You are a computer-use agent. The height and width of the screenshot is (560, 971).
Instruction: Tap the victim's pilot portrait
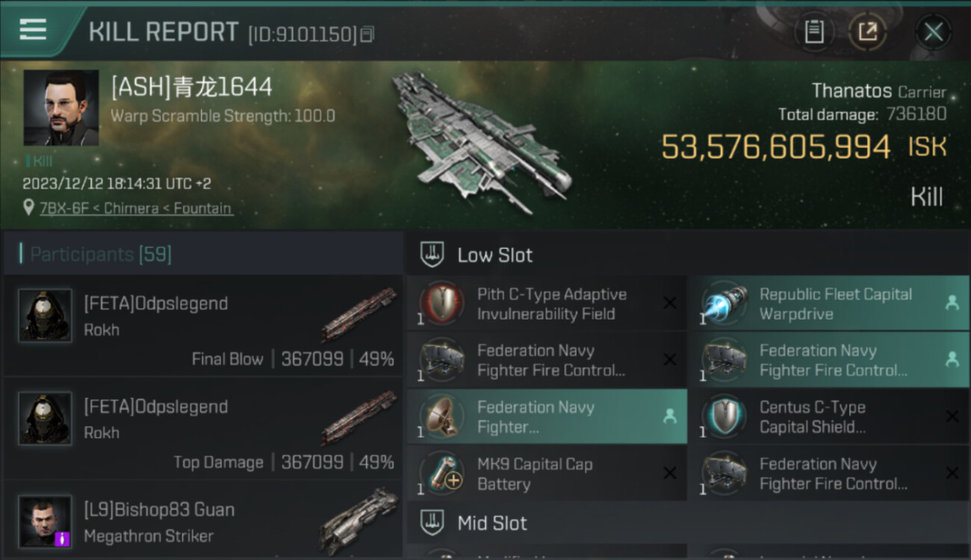[61, 108]
